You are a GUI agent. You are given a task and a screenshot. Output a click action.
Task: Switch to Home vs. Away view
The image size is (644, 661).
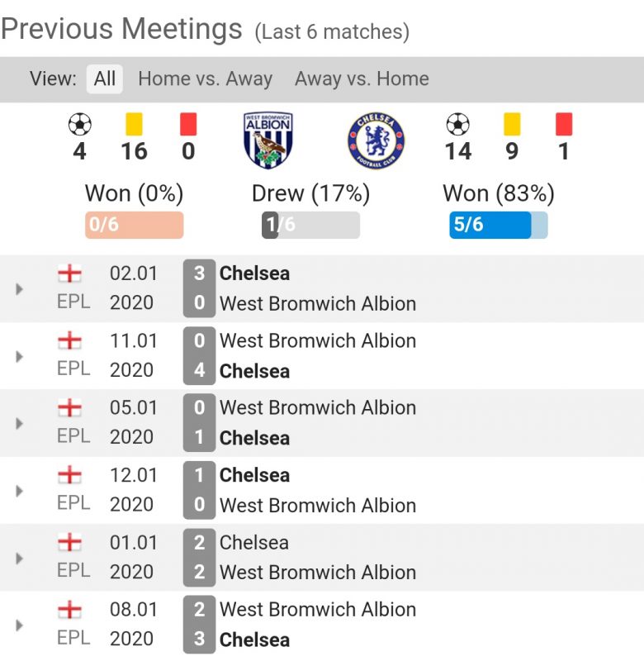coord(205,79)
